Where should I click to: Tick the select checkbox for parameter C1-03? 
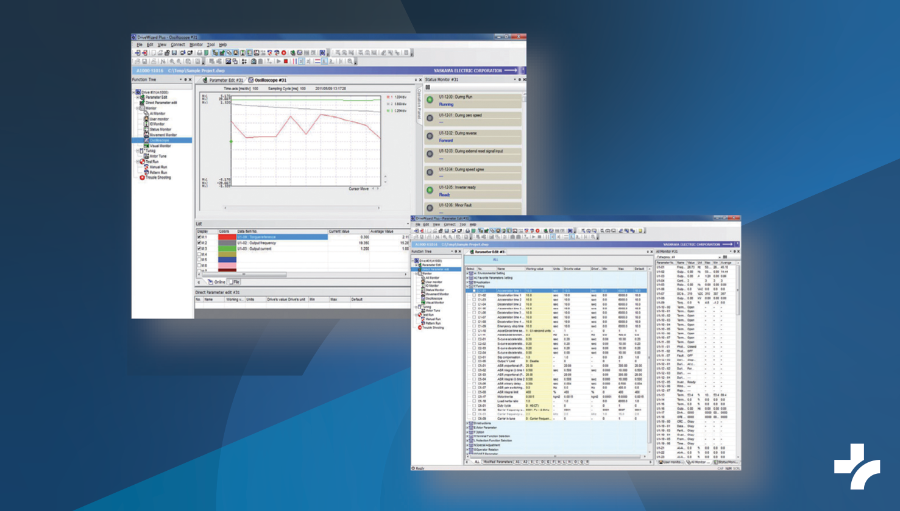(474, 300)
